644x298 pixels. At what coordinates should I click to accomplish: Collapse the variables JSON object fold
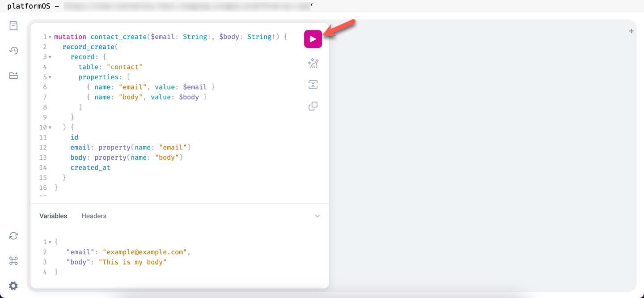coord(49,242)
